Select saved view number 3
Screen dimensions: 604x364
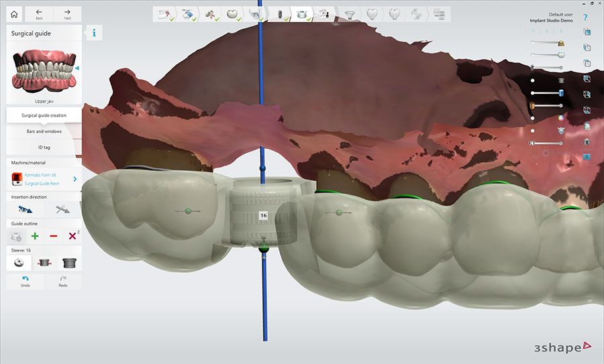560,31
